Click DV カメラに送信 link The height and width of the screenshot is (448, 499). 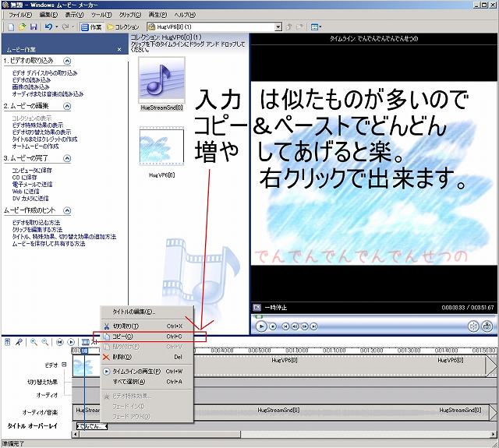pos(30,198)
